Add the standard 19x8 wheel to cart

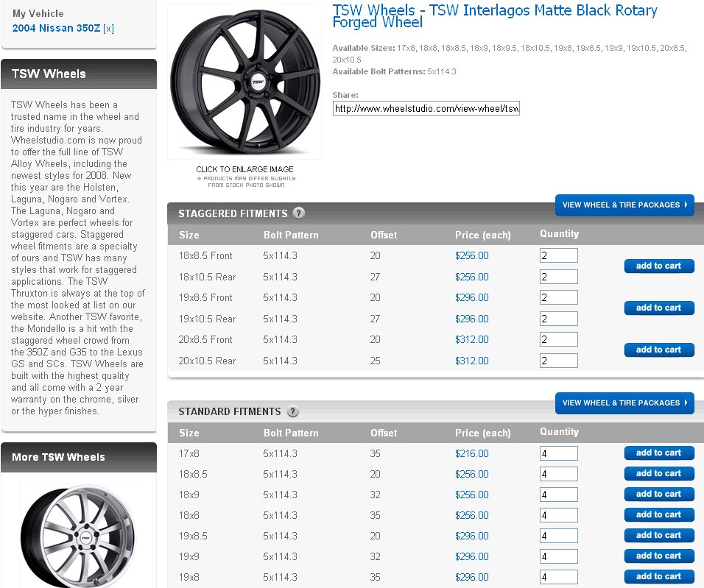658,577
